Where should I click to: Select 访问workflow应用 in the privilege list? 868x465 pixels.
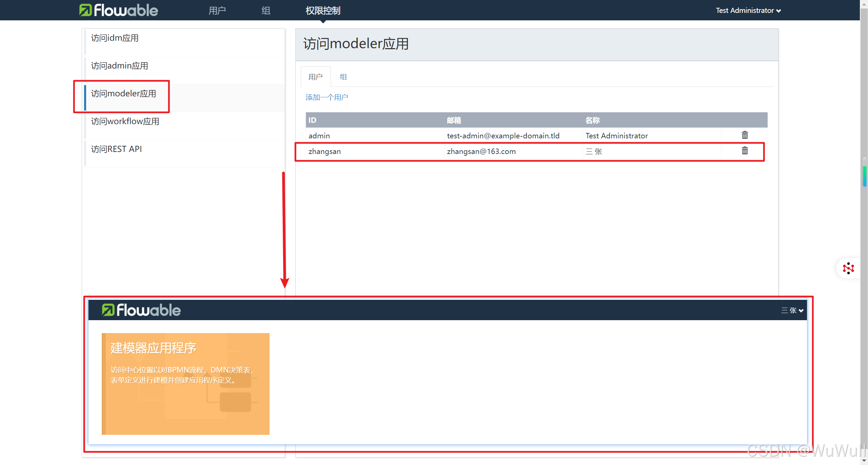point(125,121)
